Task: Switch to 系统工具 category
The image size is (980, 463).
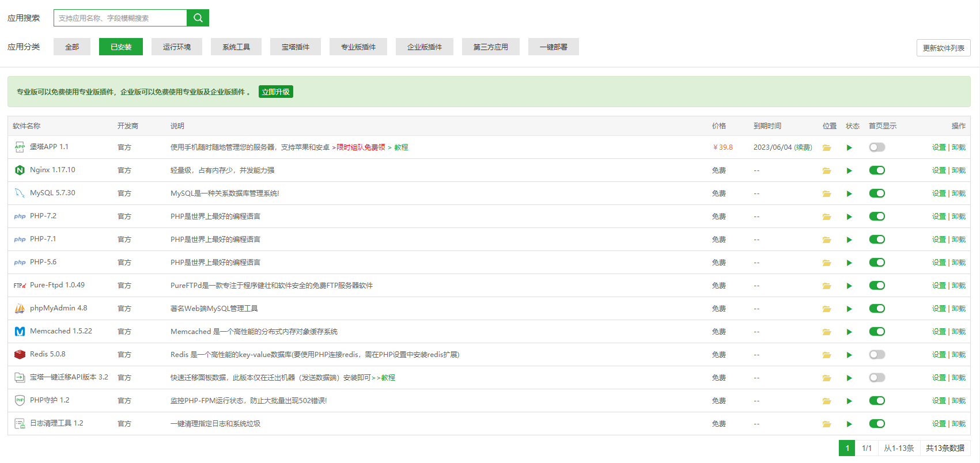Action: tap(236, 47)
